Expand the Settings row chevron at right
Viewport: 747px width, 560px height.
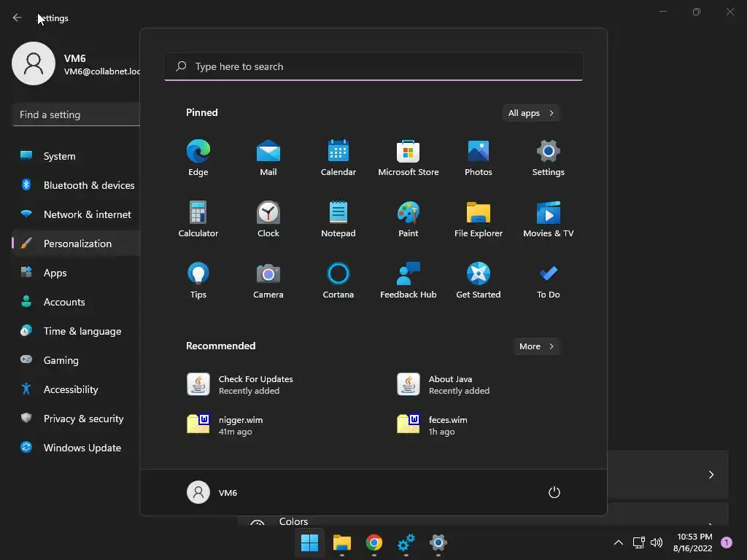click(x=711, y=475)
